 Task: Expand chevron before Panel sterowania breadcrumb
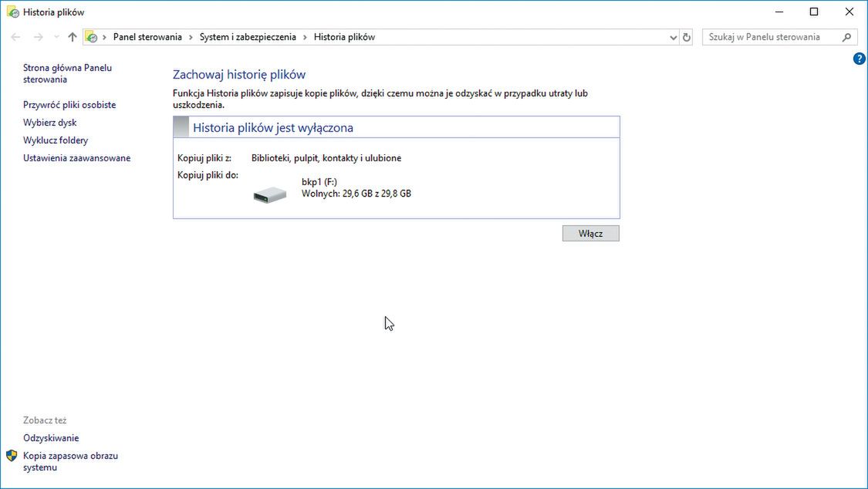click(105, 37)
